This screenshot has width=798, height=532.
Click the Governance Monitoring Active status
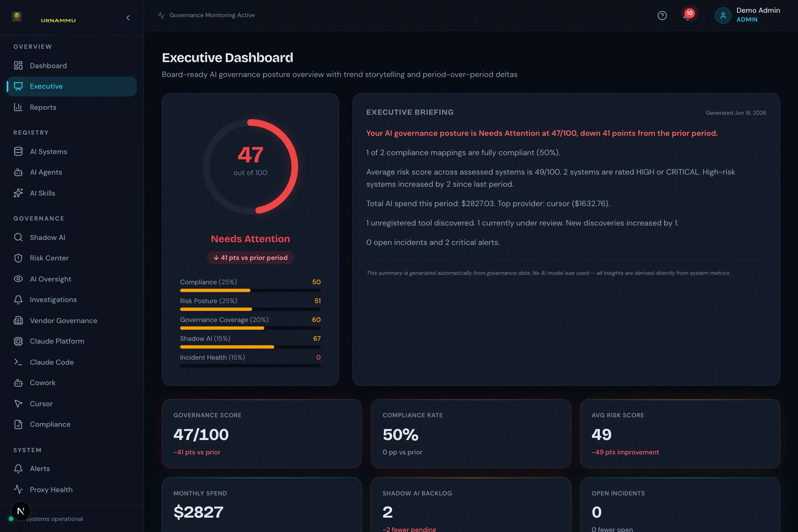click(x=206, y=15)
